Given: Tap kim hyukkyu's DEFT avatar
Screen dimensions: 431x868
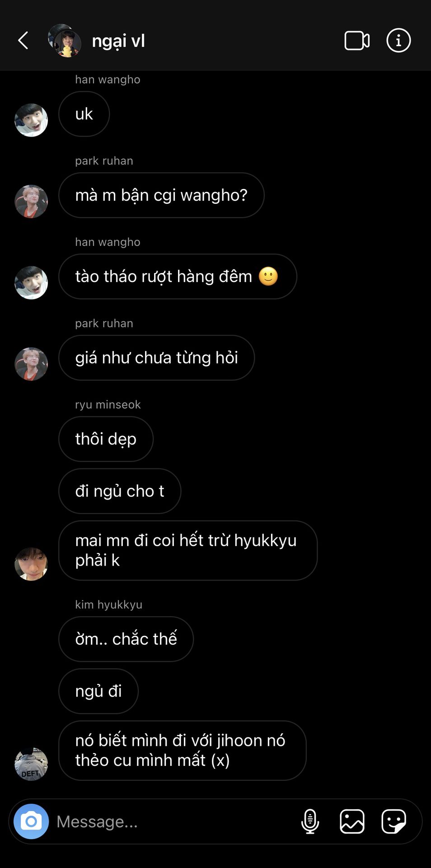Looking at the screenshot, I should coord(31,764).
